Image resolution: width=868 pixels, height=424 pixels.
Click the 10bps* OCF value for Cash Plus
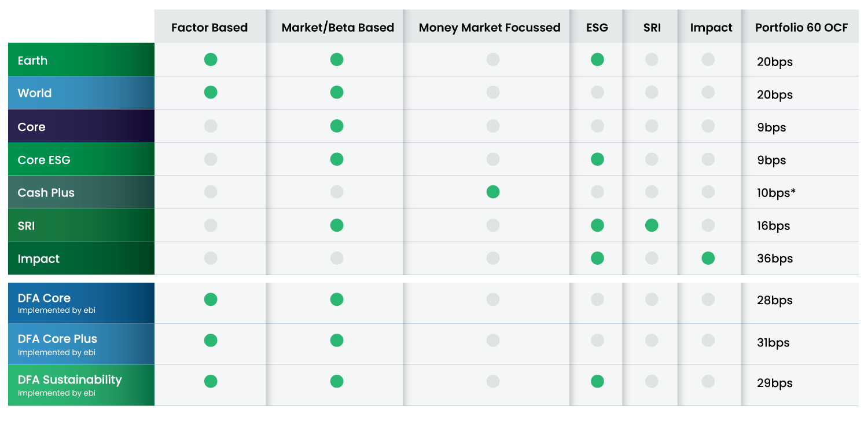[776, 193]
